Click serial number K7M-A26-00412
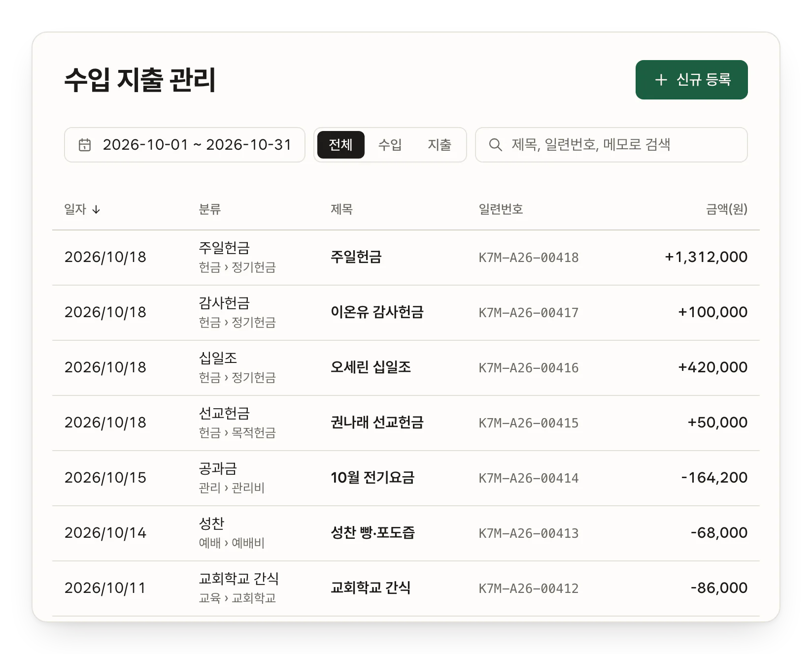Screen dimensions: 812x654 (529, 589)
